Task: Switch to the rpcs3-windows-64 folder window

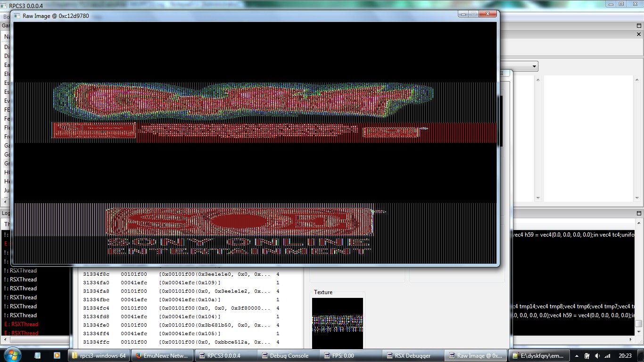Action: pos(98,355)
